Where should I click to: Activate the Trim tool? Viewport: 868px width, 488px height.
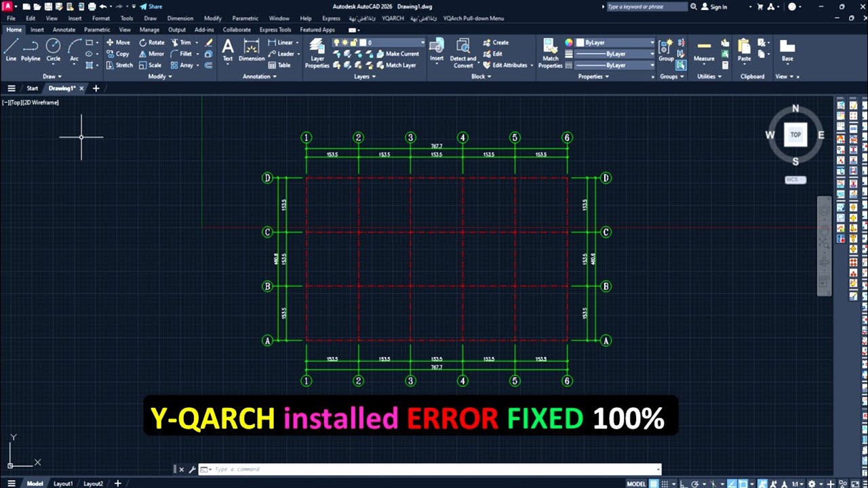(181, 42)
